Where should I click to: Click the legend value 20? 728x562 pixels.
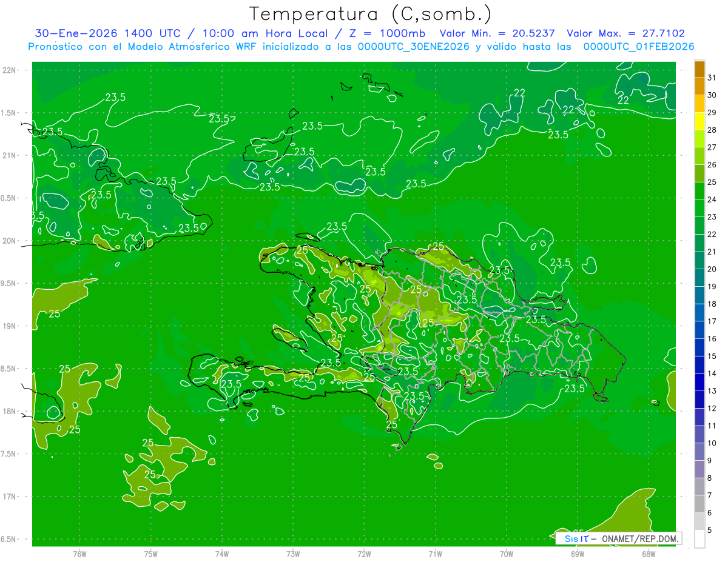(x=712, y=269)
